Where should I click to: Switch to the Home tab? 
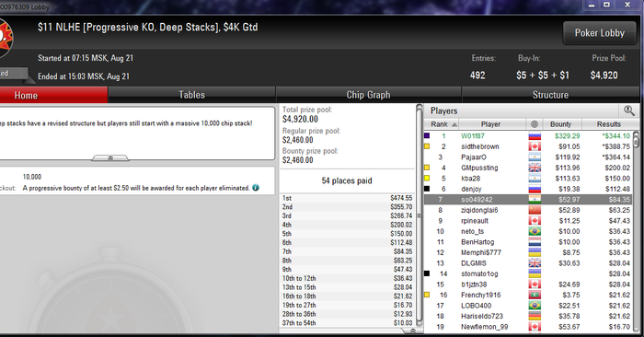(x=53, y=95)
